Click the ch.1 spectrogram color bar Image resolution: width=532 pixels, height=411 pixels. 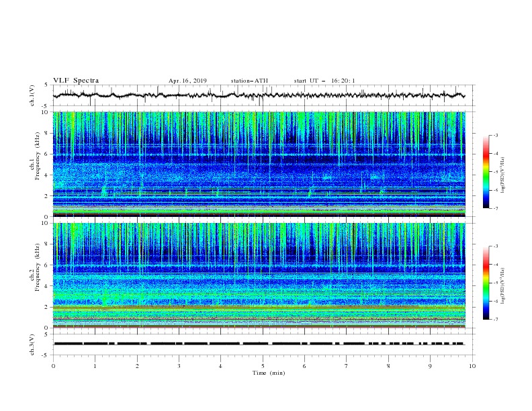486,171
